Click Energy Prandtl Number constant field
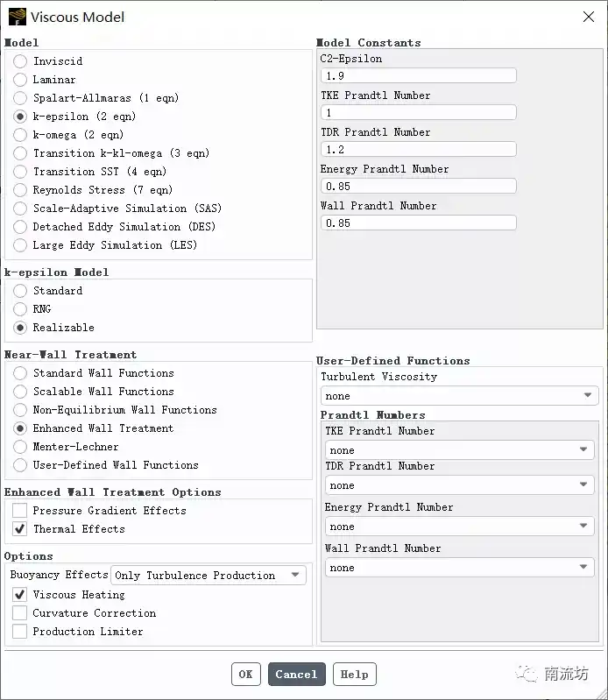The height and width of the screenshot is (700, 608). [x=418, y=186]
